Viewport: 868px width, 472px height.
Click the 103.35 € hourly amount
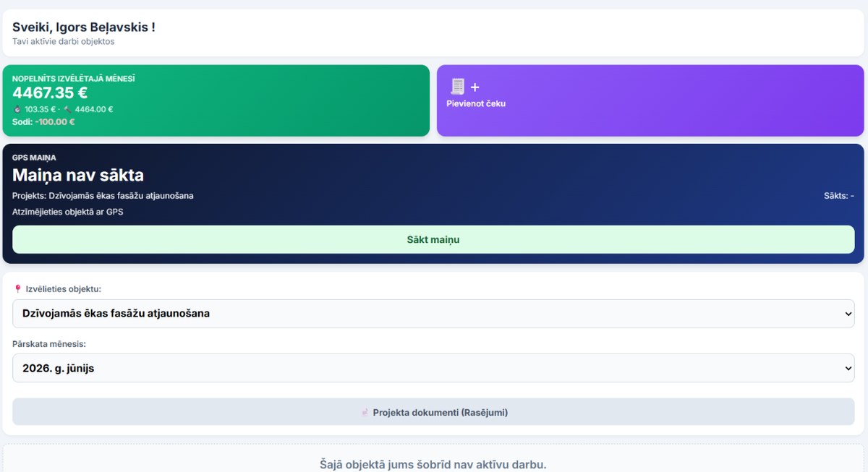41,109
